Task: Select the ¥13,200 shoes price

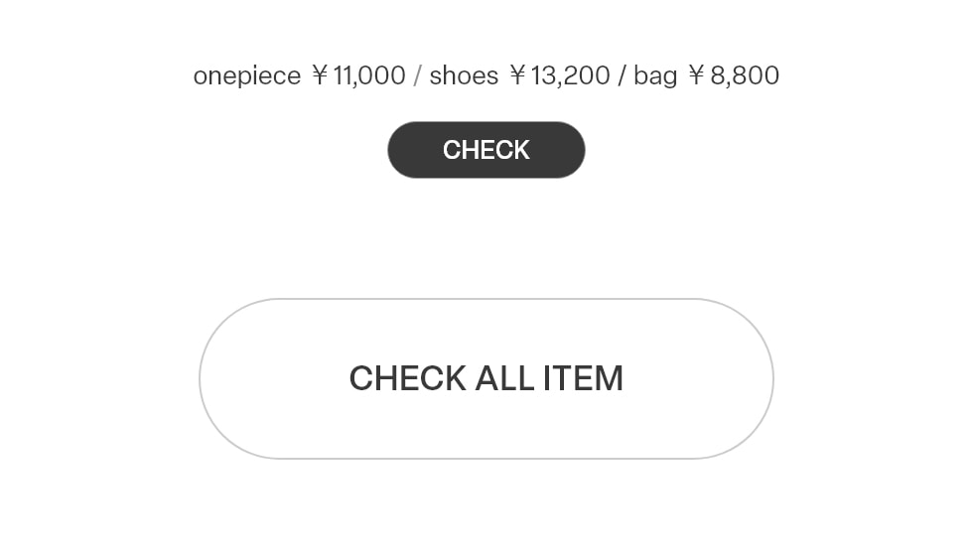Action: (559, 75)
